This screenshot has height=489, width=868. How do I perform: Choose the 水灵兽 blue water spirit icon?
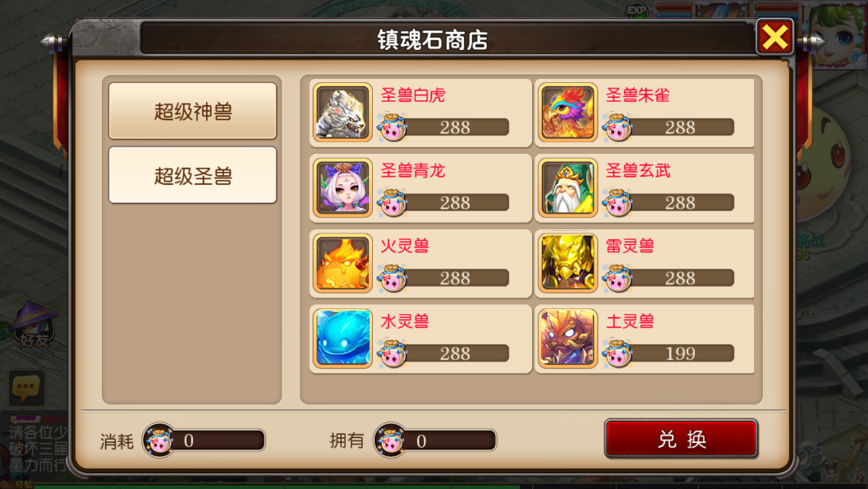pyautogui.click(x=342, y=339)
